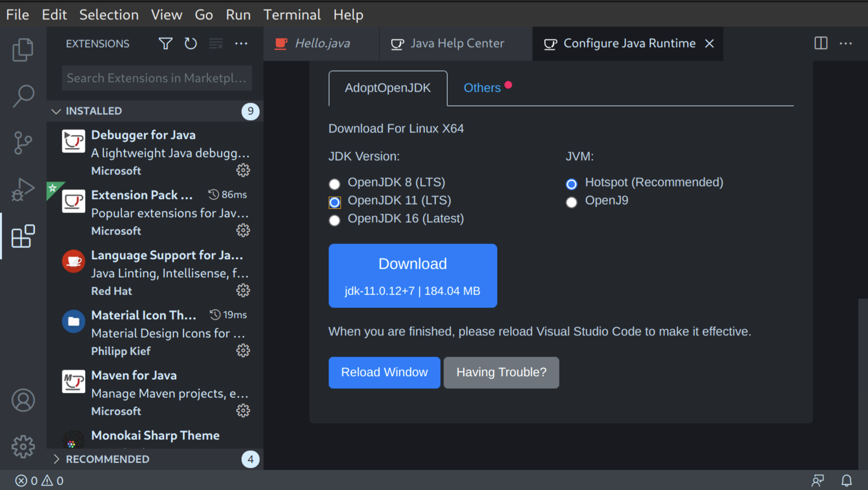Manage Maven for Java gear icon
Viewport: 868px width, 490px height.
pyautogui.click(x=243, y=410)
